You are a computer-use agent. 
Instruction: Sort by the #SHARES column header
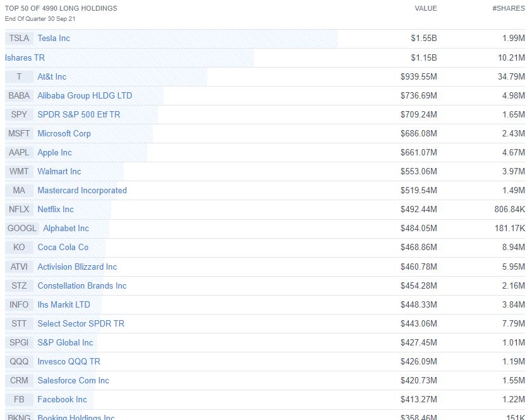(x=508, y=8)
